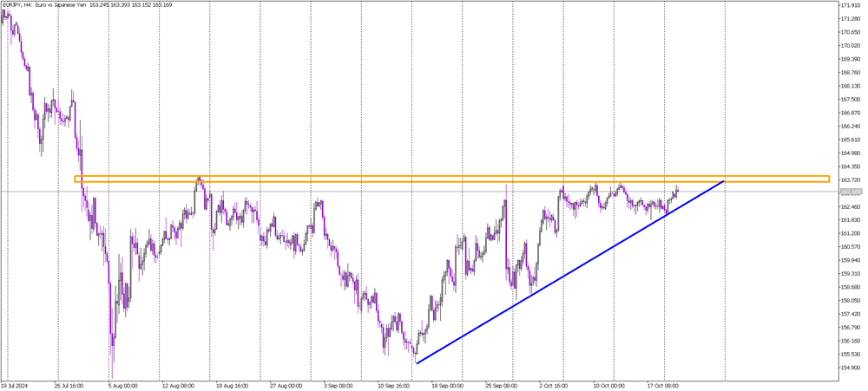Click the 161.200 price axis label
The height and width of the screenshot is (391, 868).
(850, 234)
